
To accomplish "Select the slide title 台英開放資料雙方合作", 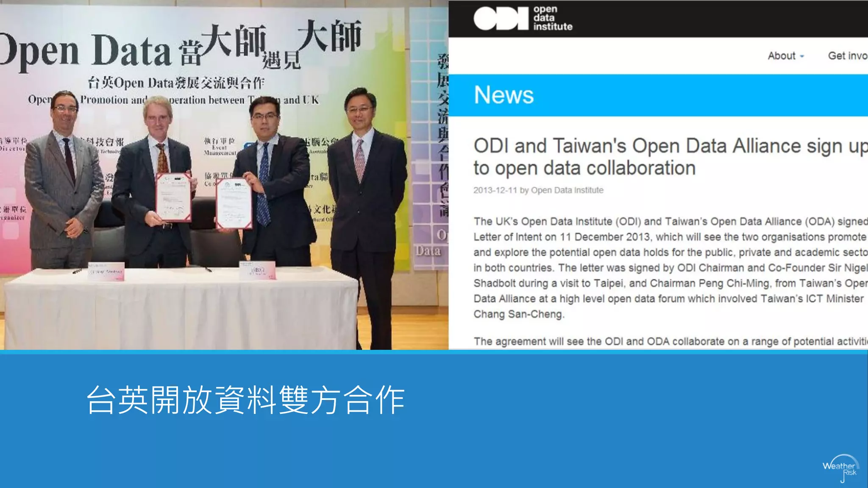I will (245, 400).
